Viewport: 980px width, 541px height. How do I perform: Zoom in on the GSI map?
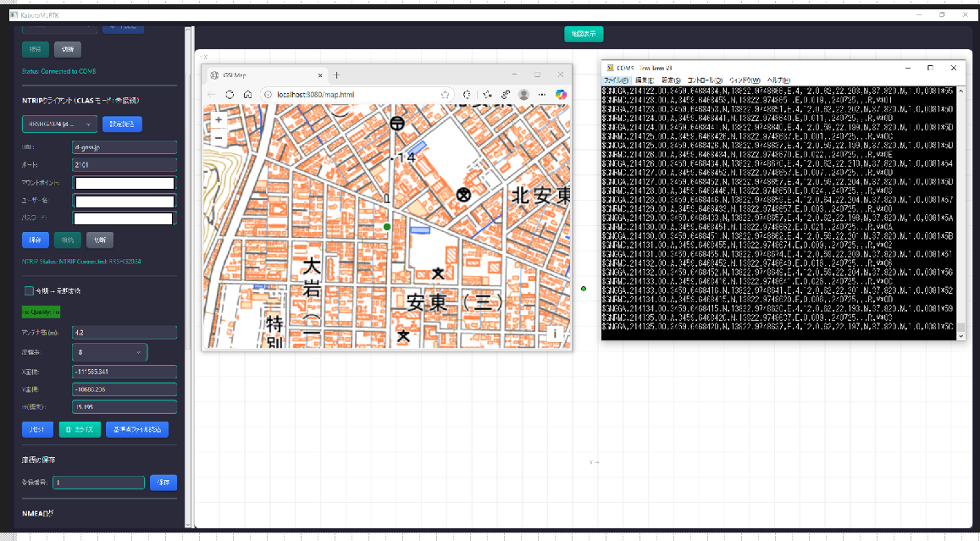click(219, 120)
